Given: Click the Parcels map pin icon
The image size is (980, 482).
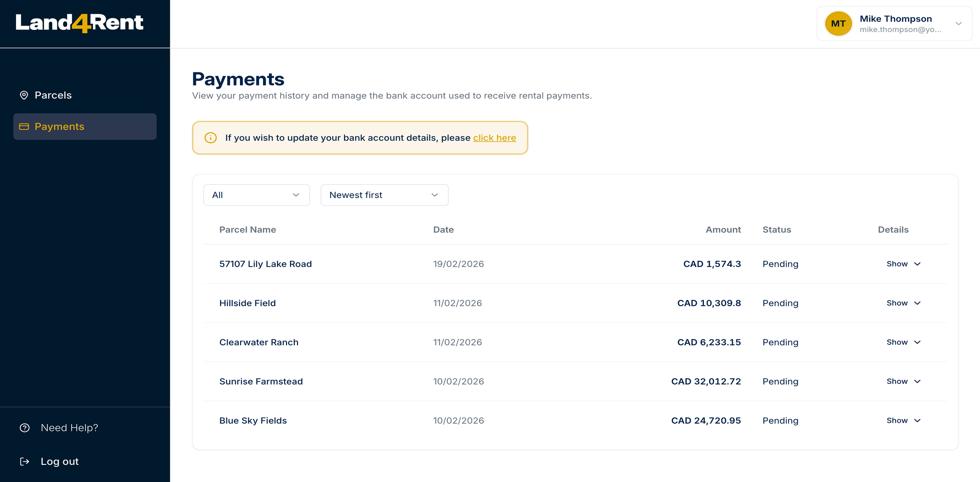Looking at the screenshot, I should tap(24, 95).
